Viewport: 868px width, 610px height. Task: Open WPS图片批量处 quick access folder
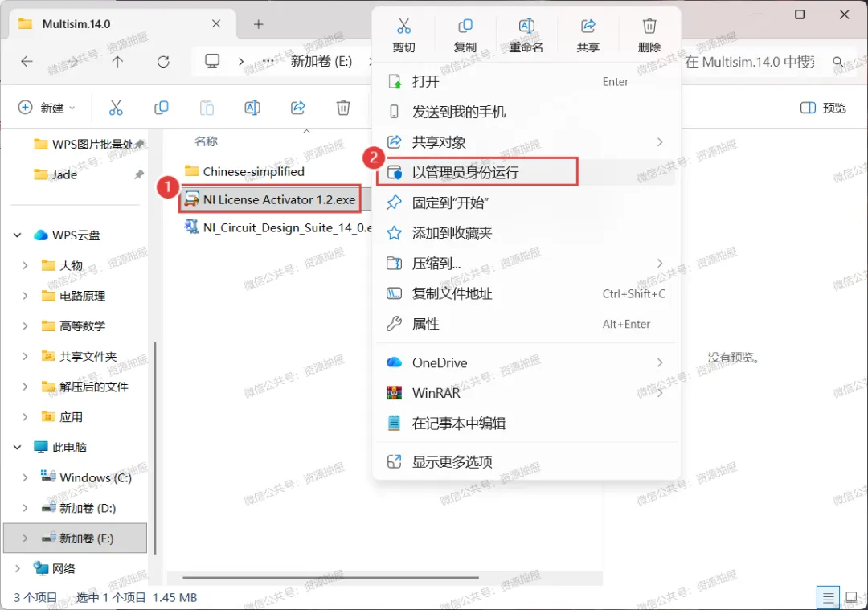(x=83, y=144)
